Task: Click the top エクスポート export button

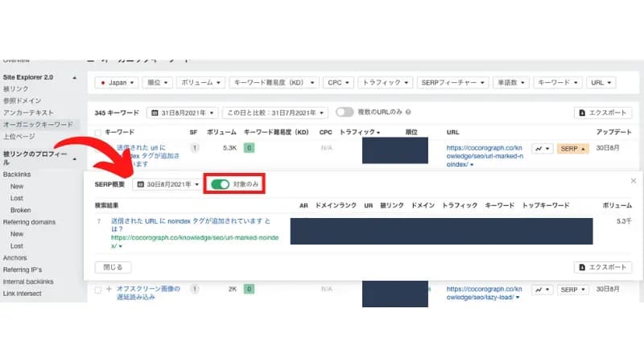Action: click(x=603, y=113)
